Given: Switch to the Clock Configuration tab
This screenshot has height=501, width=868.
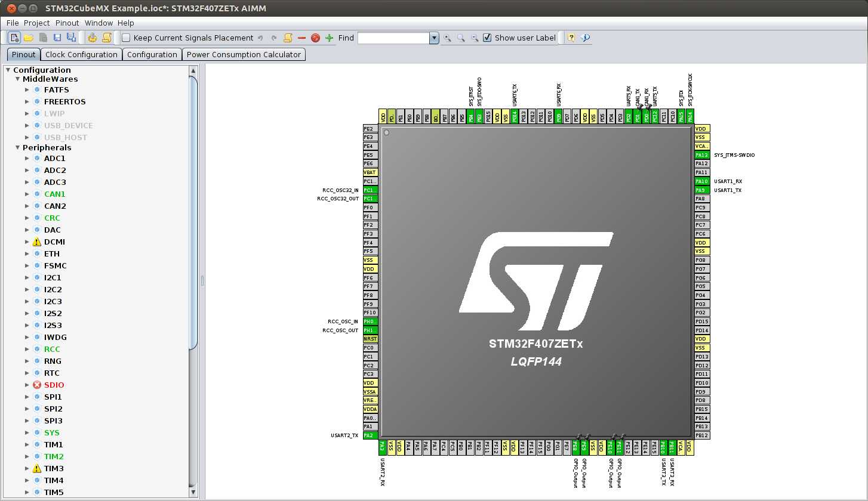Looking at the screenshot, I should [x=81, y=54].
